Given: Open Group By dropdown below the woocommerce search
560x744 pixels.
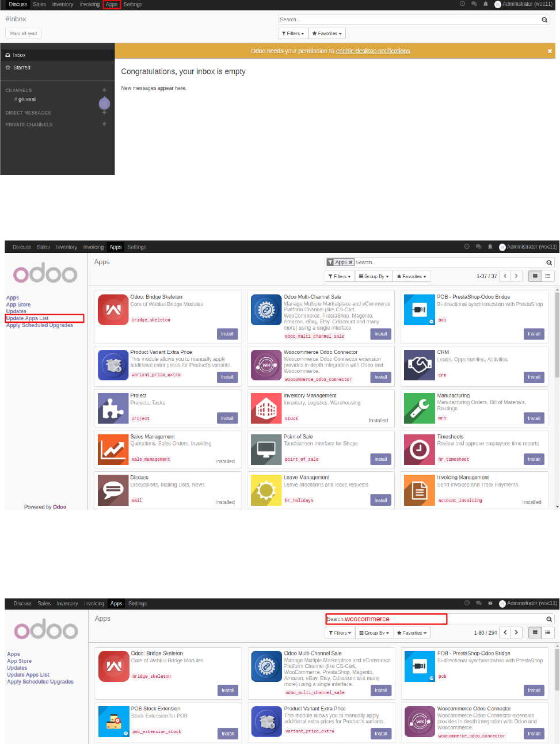Looking at the screenshot, I should tap(374, 633).
